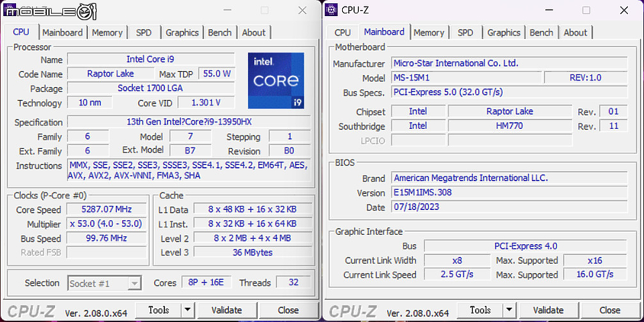This screenshot has width=644, height=322.
Task: Open the Tools dropdown arrow in left window
Action: [187, 310]
